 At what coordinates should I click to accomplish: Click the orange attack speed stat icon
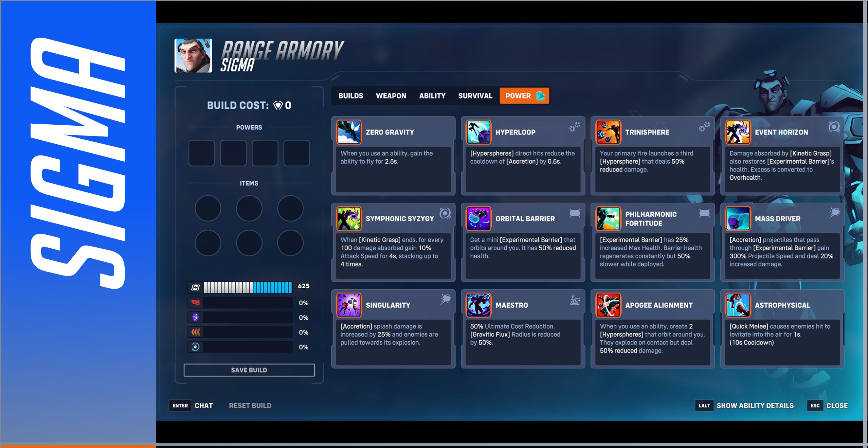195,332
